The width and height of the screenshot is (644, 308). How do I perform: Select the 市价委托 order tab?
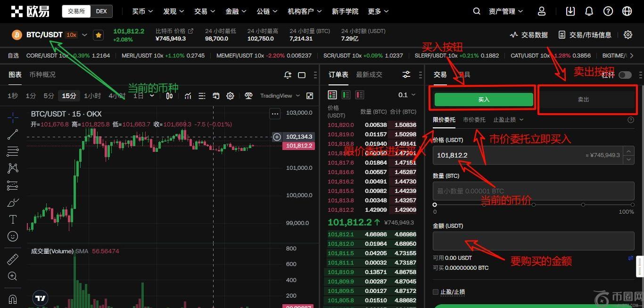tap(474, 120)
